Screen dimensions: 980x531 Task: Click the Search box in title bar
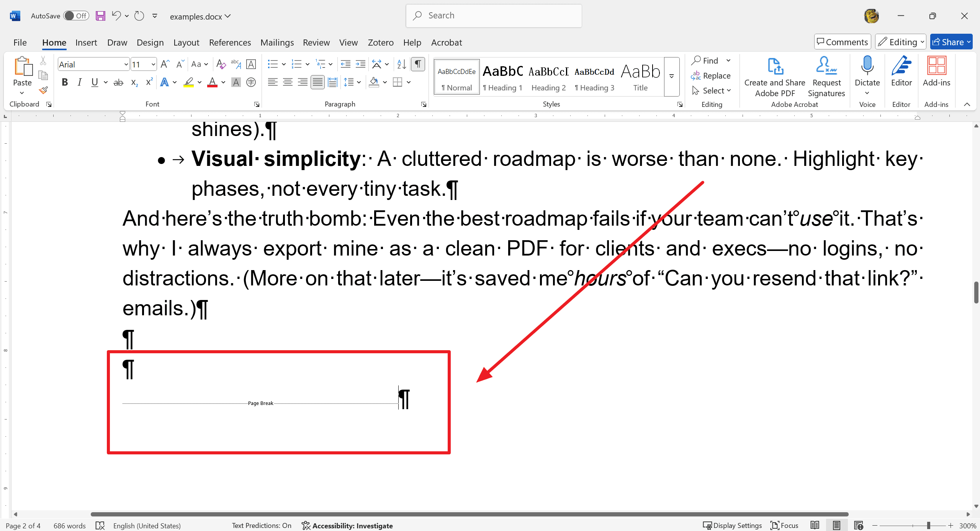pyautogui.click(x=494, y=16)
